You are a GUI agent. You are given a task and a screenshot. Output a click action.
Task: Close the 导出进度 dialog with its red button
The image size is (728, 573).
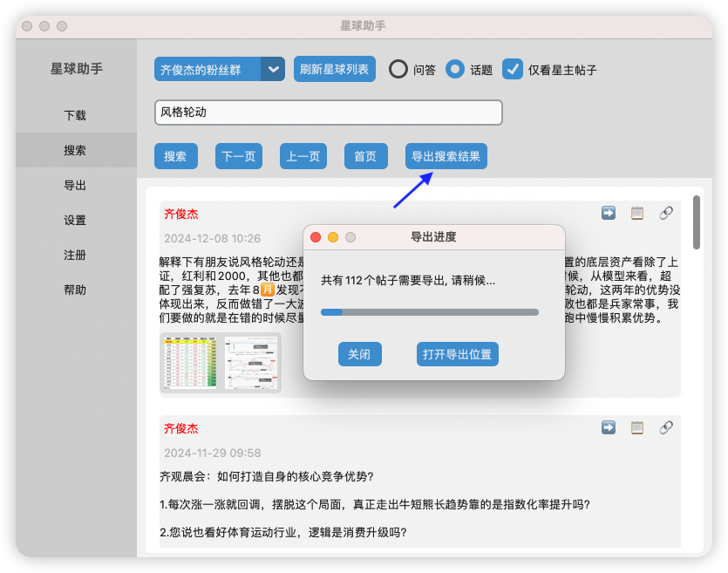click(316, 237)
